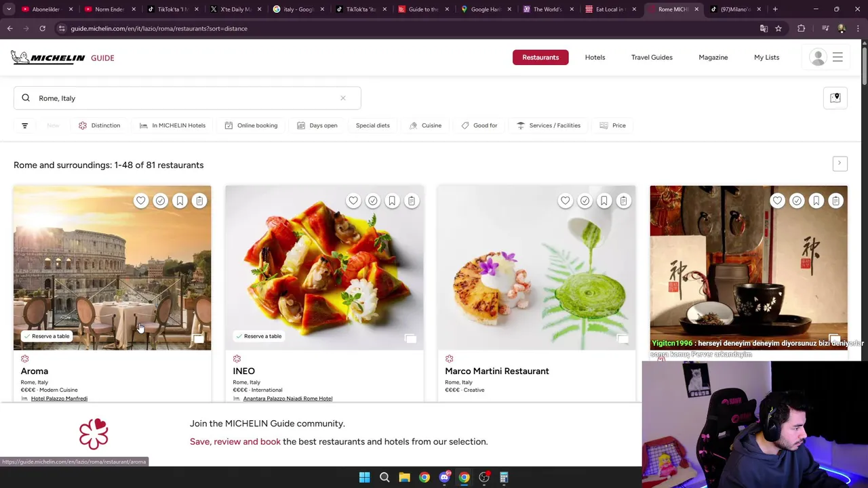Screen dimensions: 868x488
Task: Open the Hotels nav item
Action: click(595, 58)
